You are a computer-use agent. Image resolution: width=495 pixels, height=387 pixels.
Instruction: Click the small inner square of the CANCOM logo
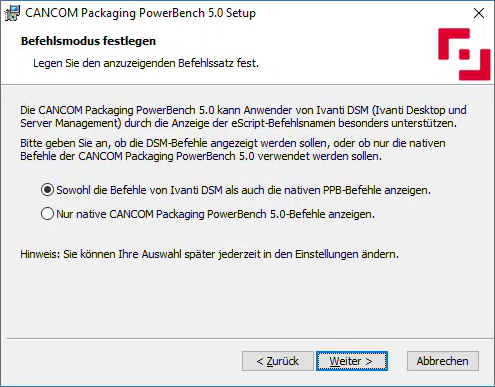pos(464,54)
